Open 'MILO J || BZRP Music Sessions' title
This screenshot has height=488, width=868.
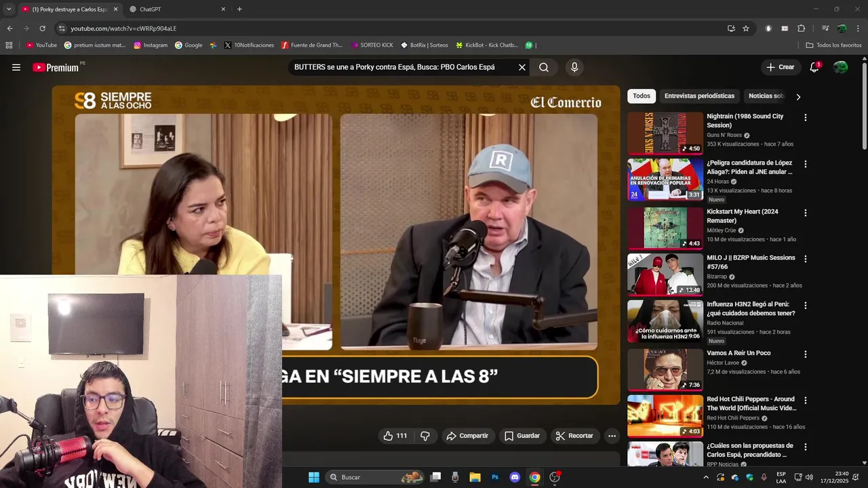pyautogui.click(x=751, y=262)
